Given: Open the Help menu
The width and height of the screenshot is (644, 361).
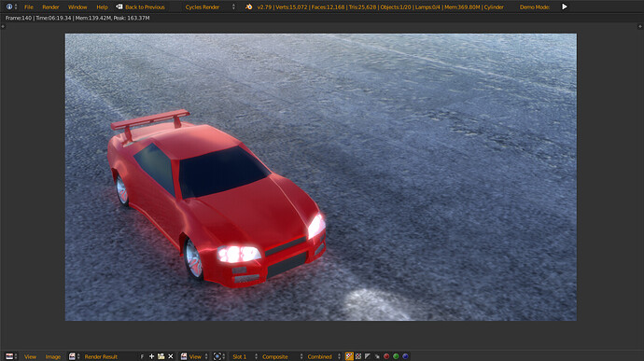Looking at the screenshot, I should (102, 7).
